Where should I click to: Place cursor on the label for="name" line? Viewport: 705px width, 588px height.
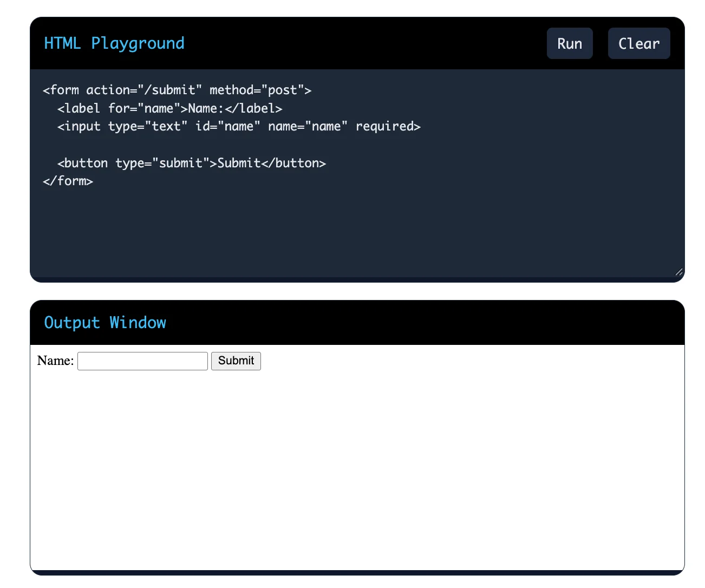point(170,108)
